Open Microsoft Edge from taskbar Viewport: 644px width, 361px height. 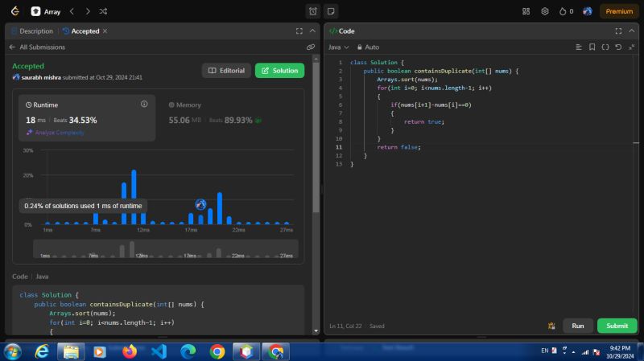pos(188,351)
